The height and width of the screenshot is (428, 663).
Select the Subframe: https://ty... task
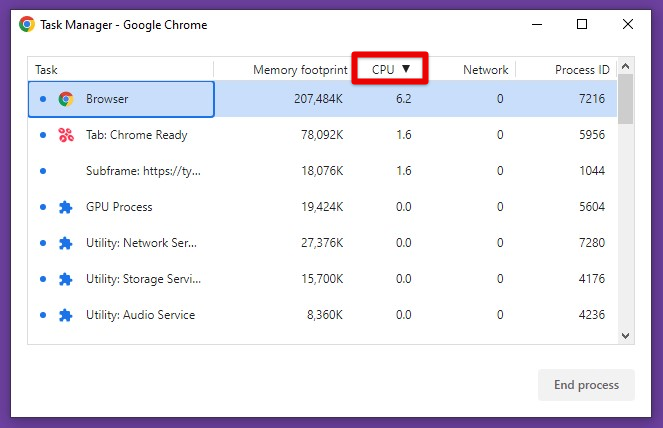pos(322,171)
